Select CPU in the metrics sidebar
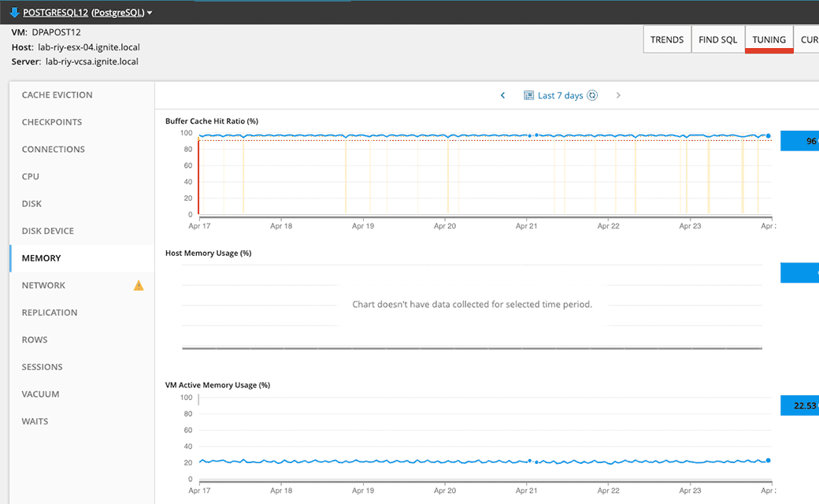819x504 pixels. (x=30, y=176)
